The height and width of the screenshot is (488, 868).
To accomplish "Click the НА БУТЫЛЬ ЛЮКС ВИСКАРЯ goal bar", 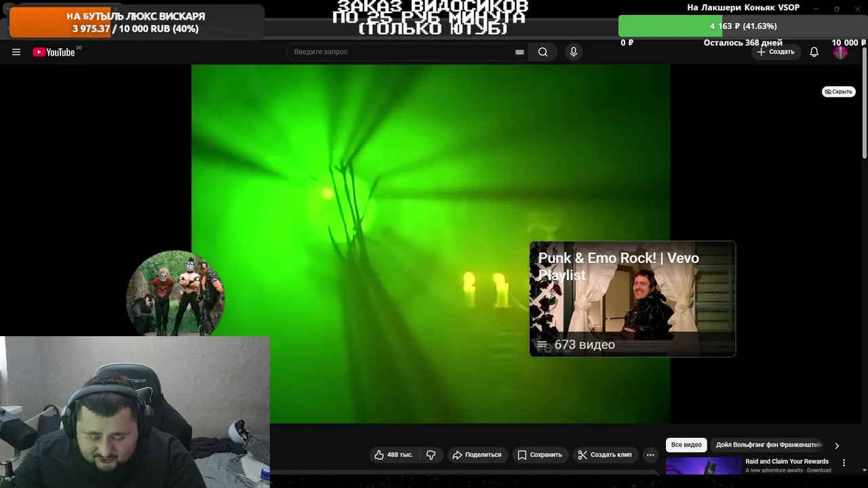I will [136, 22].
